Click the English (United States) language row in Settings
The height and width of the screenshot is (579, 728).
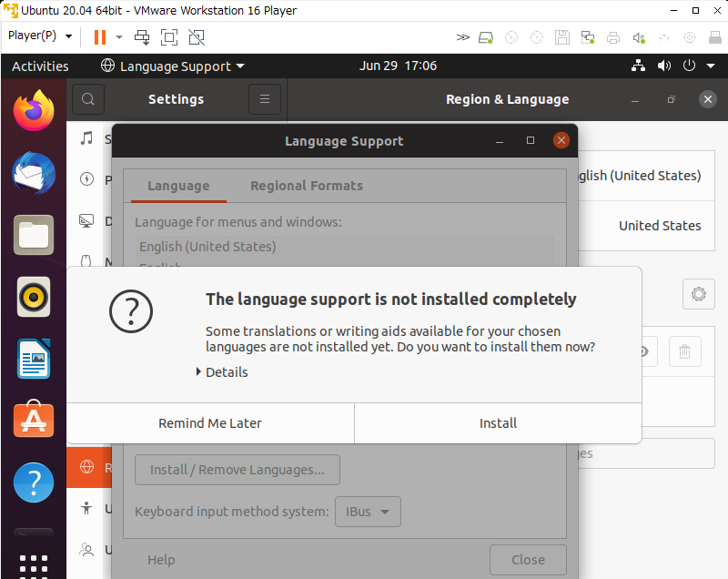646,176
